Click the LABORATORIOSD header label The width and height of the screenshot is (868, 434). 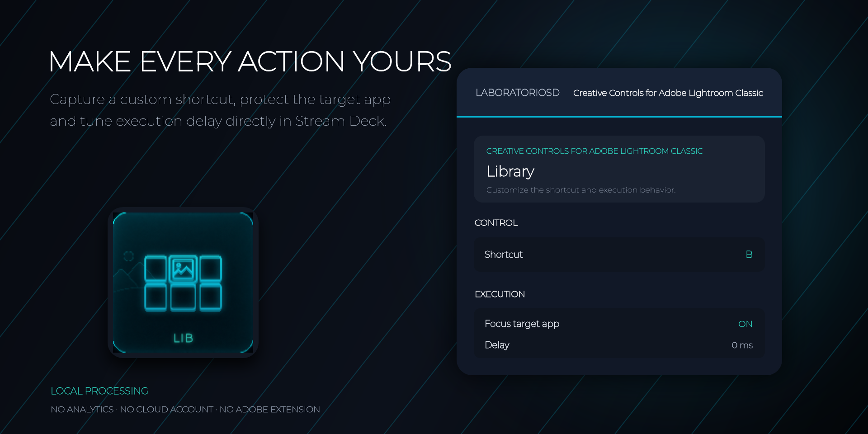tap(517, 93)
